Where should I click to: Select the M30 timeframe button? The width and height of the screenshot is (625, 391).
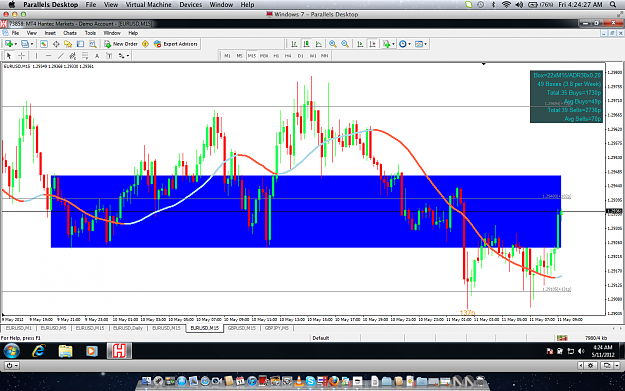coord(264,56)
